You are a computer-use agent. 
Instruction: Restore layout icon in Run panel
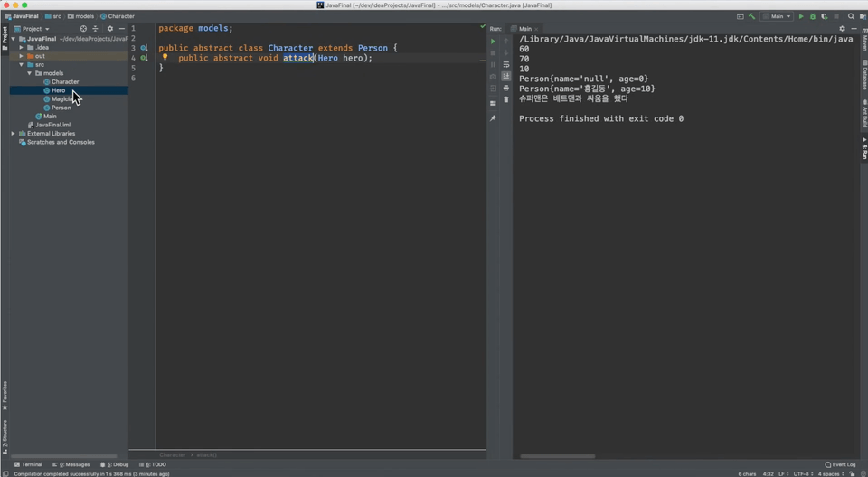pyautogui.click(x=493, y=103)
